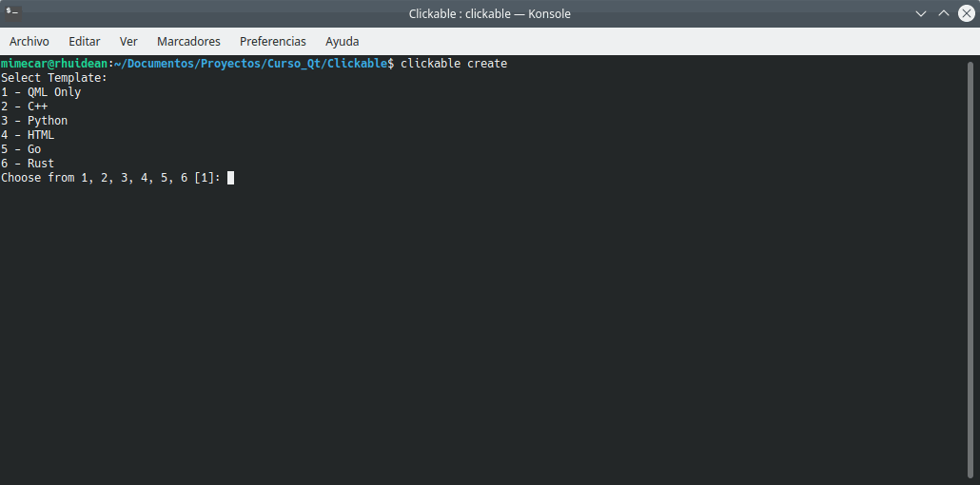
Task: Open the Editar menu
Action: (85, 41)
